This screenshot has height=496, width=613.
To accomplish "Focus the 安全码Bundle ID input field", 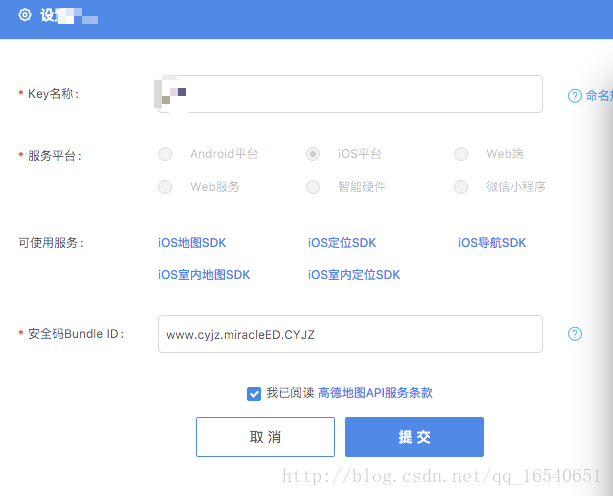I will [350, 334].
